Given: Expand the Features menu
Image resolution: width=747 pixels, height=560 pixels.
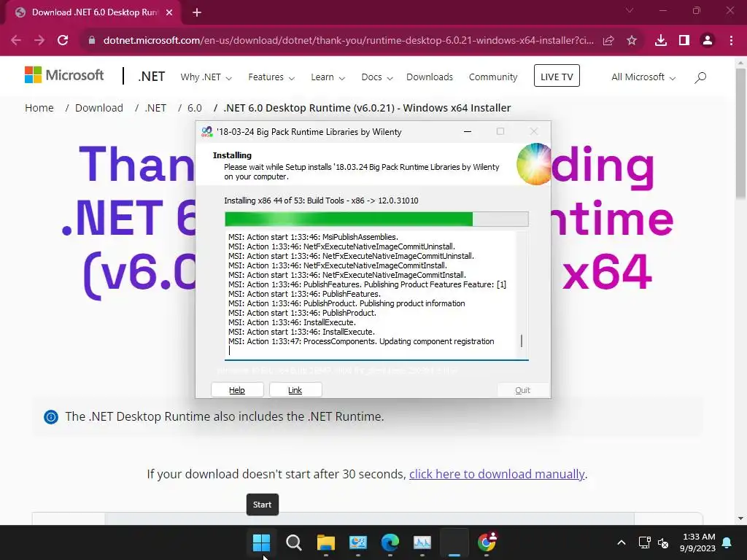Looking at the screenshot, I should (271, 77).
